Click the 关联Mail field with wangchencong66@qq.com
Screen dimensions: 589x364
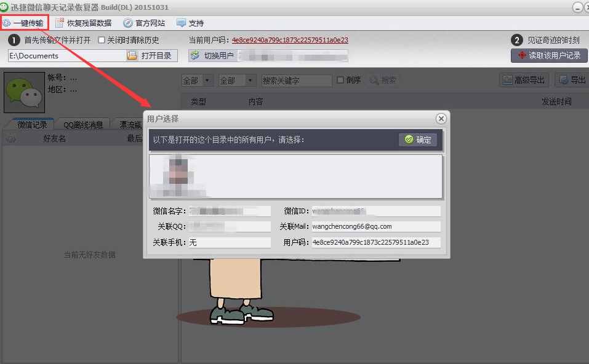point(376,227)
